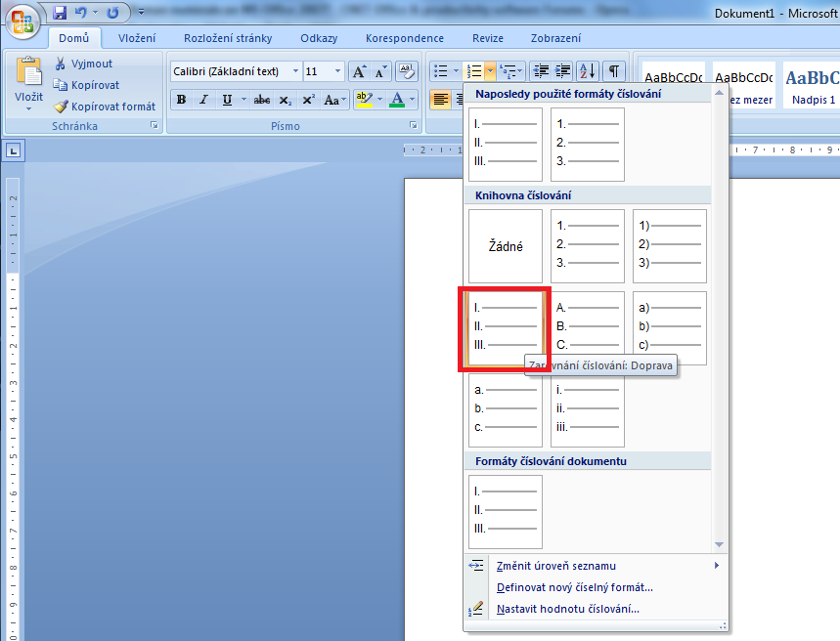Open the font name combo box dropdown
The width and height of the screenshot is (840, 641).
(x=295, y=71)
